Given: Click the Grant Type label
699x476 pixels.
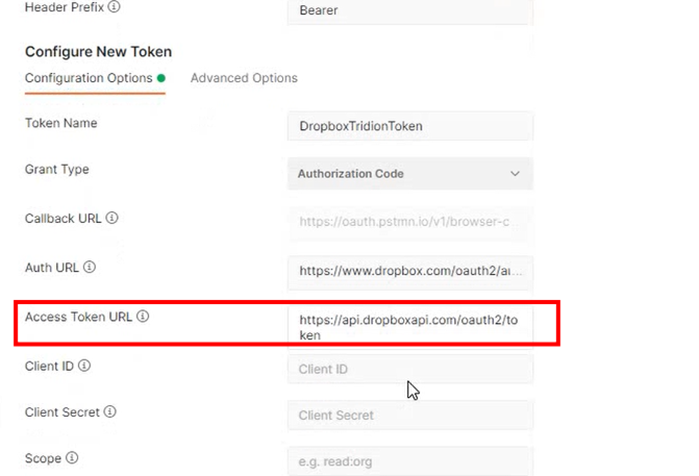Looking at the screenshot, I should (57, 169).
